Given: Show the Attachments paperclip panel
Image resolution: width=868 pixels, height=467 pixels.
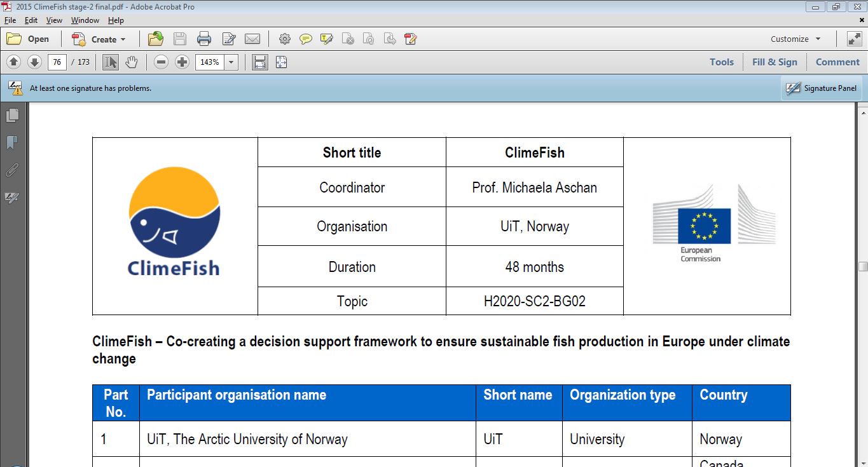Looking at the screenshot, I should 13,170.
